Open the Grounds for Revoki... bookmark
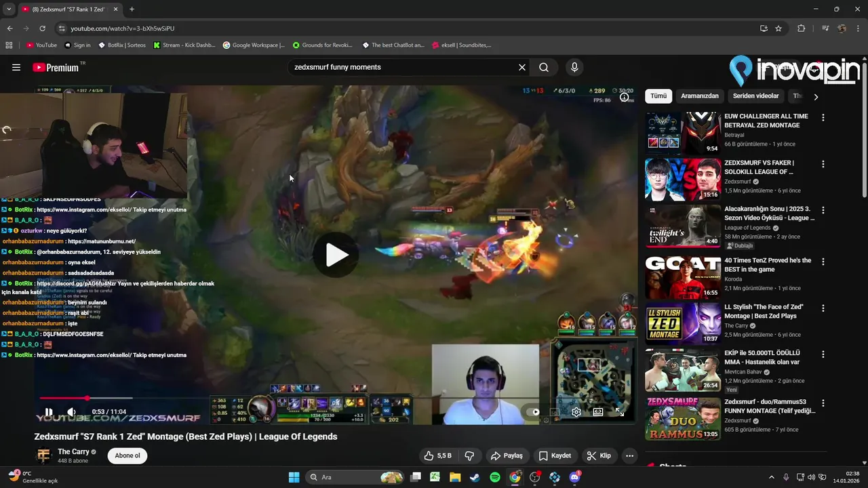Viewport: 868px width, 488px height. pyautogui.click(x=323, y=45)
